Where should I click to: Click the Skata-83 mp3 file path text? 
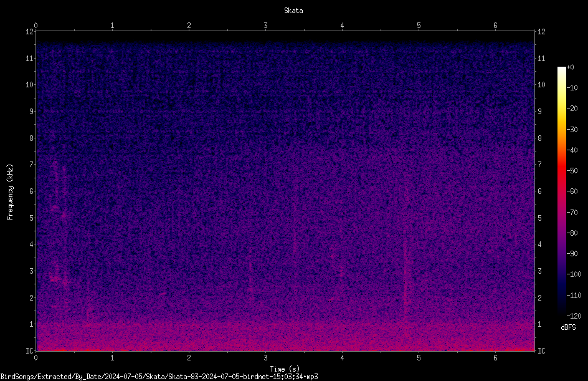(x=159, y=377)
